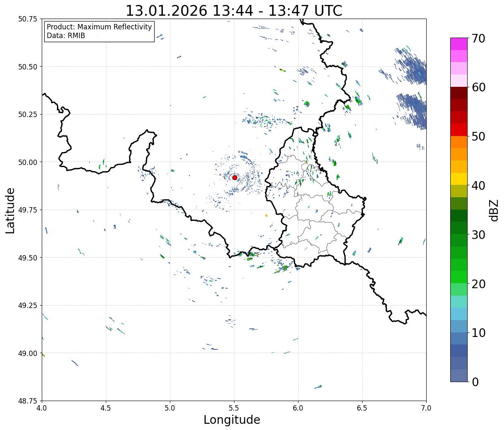Click the latitude tick label 49.75
The height and width of the screenshot is (430, 504).
coord(28,210)
